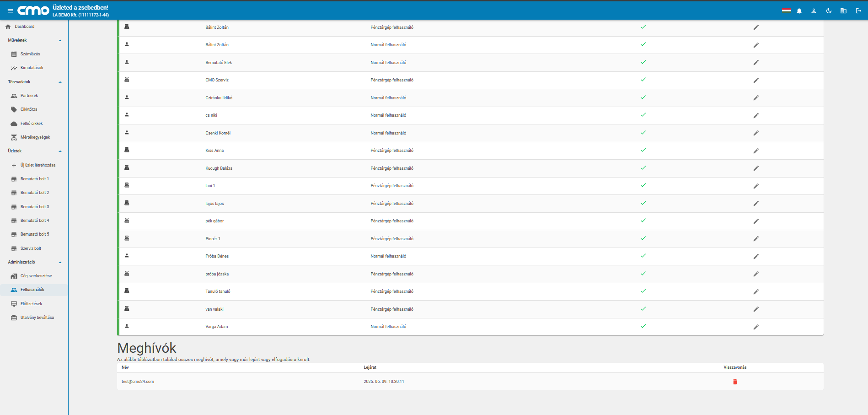This screenshot has height=415, width=868.
Task: Revoke test@cmo24.com invitation with red trash icon
Action: (735, 382)
